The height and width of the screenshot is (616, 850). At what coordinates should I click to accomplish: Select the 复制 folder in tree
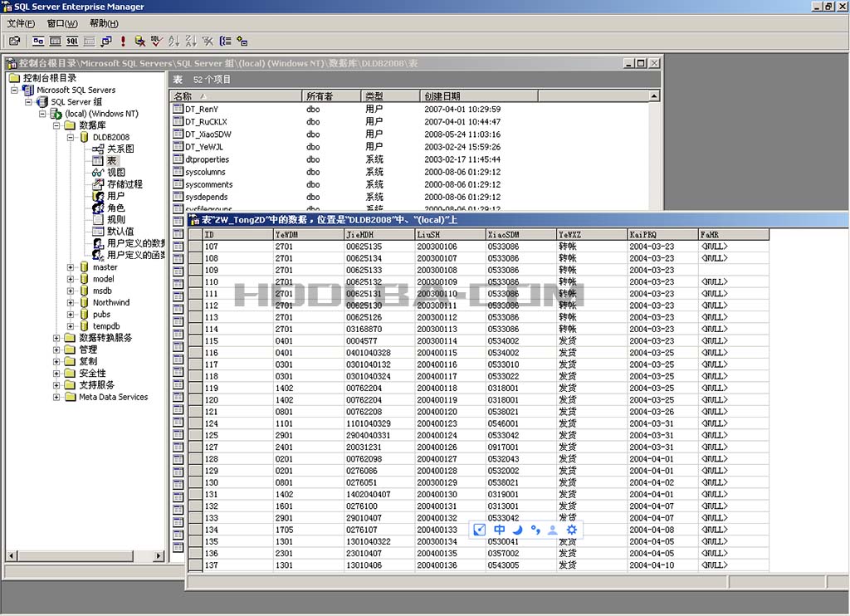click(88, 361)
